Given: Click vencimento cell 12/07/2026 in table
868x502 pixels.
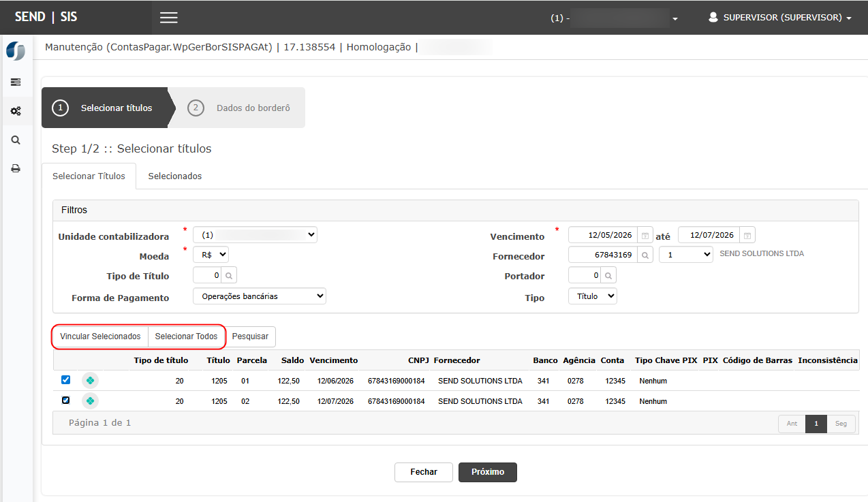Looking at the screenshot, I should (x=335, y=401).
